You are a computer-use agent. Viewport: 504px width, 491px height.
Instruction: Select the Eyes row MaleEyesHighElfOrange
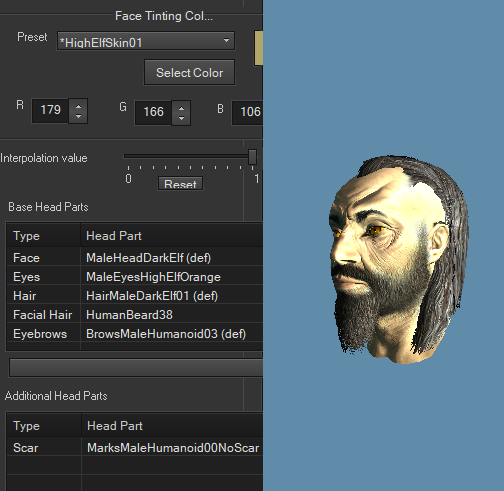pyautogui.click(x=135, y=277)
